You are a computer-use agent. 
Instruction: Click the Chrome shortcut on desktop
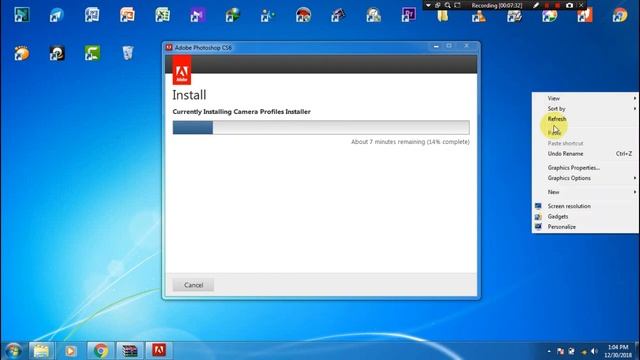tap(620, 15)
